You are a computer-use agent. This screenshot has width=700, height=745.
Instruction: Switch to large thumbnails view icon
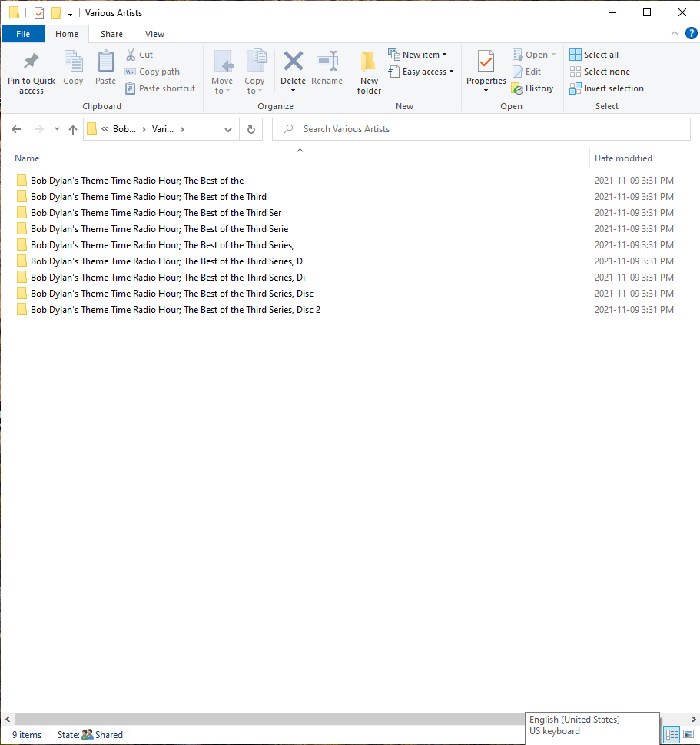(688, 734)
